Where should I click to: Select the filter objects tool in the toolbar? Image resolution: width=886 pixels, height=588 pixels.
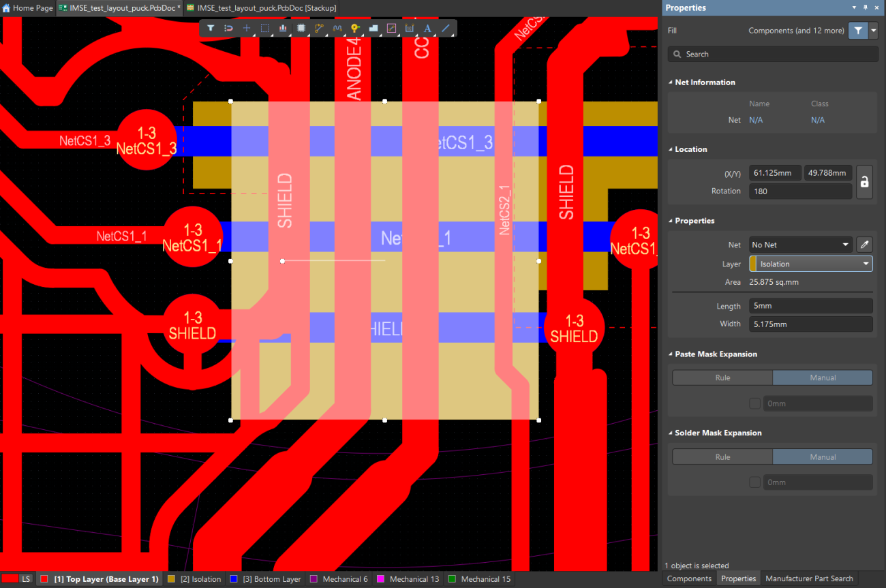(210, 28)
